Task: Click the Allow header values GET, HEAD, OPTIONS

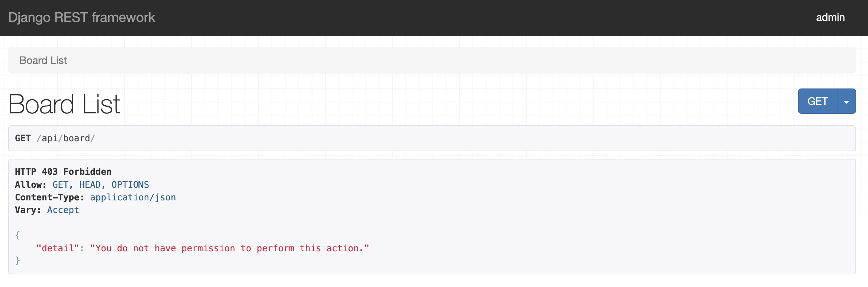Action: point(101,185)
